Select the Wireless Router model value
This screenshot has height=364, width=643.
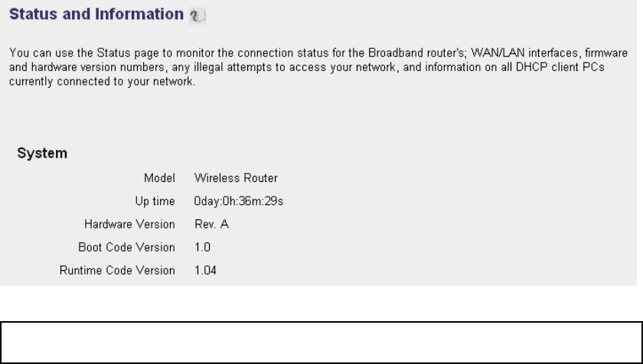236,178
